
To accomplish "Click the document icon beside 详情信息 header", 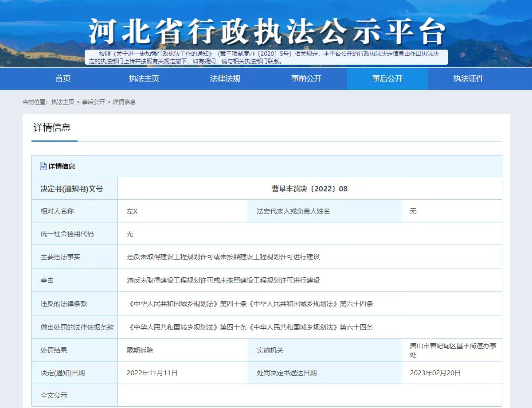I will [43, 167].
